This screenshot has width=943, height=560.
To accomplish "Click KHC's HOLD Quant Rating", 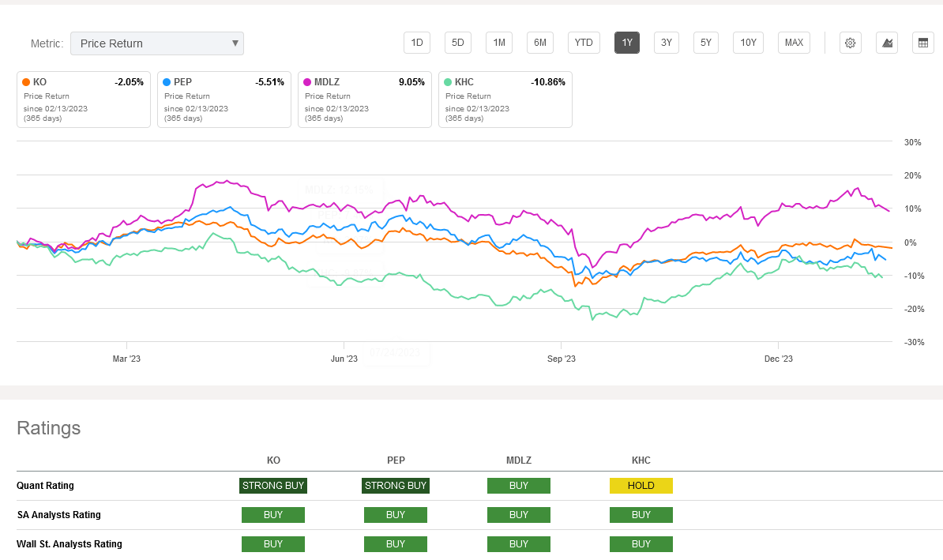I will (641, 486).
